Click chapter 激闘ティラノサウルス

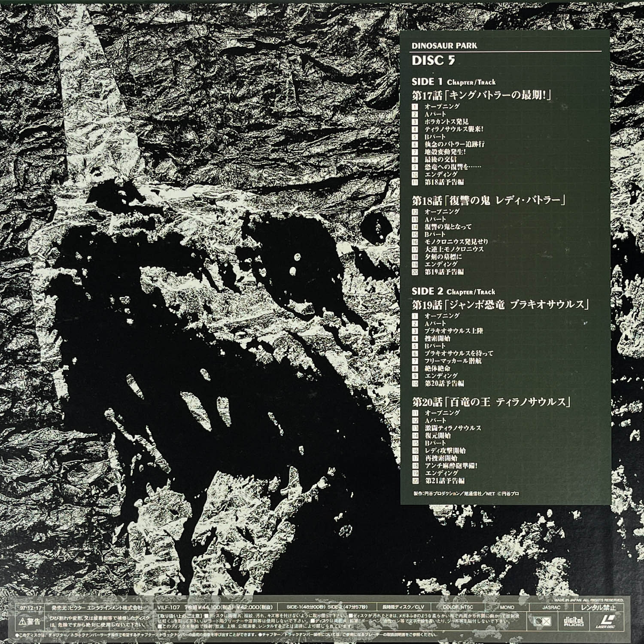(x=453, y=428)
